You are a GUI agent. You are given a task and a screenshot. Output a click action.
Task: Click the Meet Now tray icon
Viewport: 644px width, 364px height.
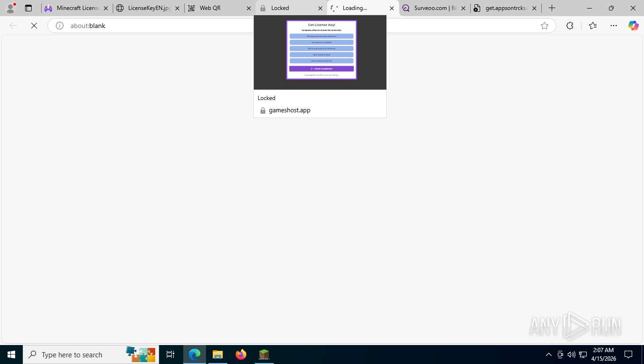560,355
